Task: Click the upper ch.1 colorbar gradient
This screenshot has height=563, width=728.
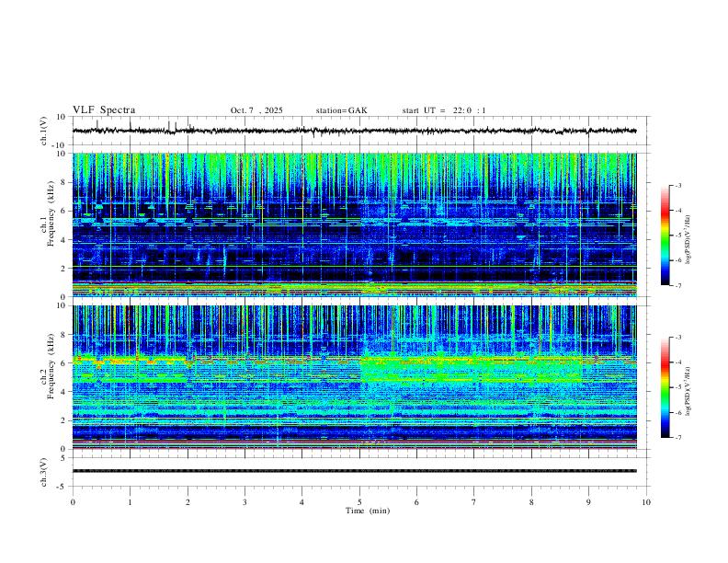Action: click(665, 236)
